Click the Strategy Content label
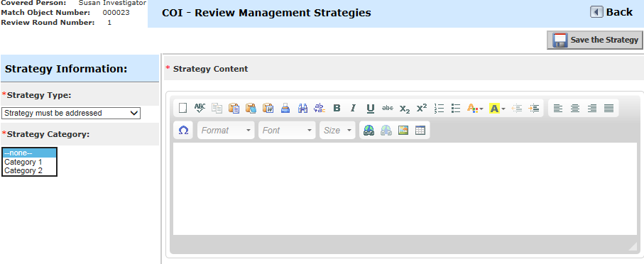The height and width of the screenshot is (264, 644). pos(211,69)
